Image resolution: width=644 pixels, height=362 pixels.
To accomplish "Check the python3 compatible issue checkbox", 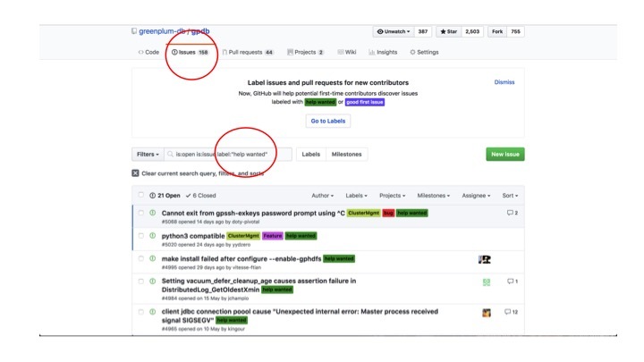I will click(x=141, y=236).
